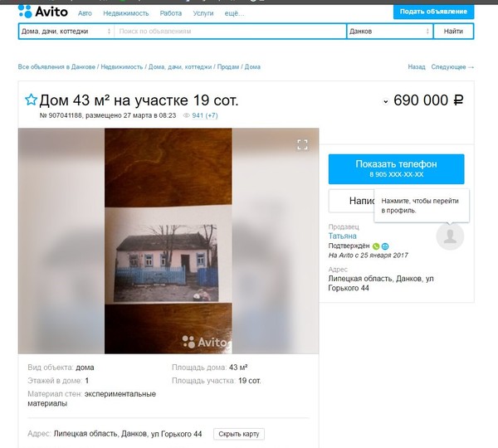498x448 pixels.
Task: Open the Недвижимость menu section
Action: 126,13
